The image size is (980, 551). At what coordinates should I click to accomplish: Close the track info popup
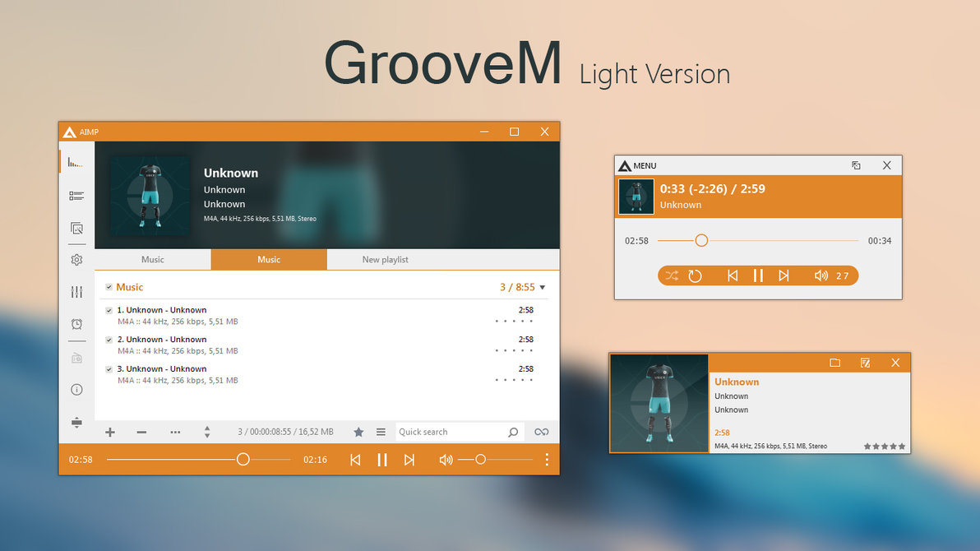click(x=895, y=363)
